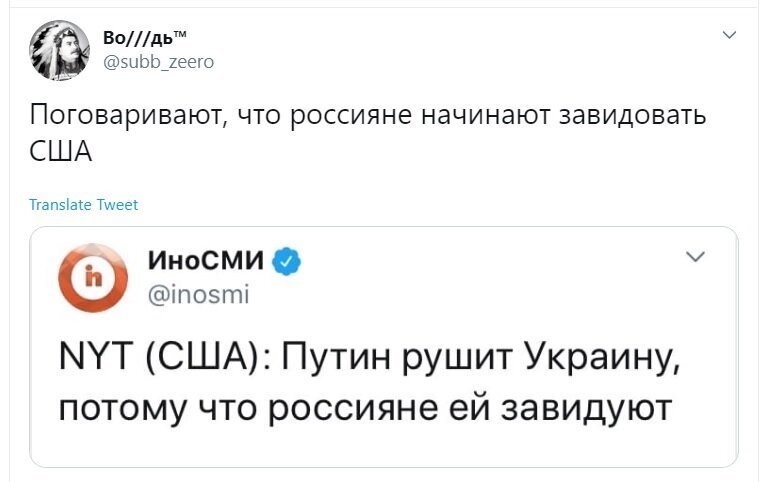
Task: Click the main tweet text about россияне
Action: tap(367, 133)
